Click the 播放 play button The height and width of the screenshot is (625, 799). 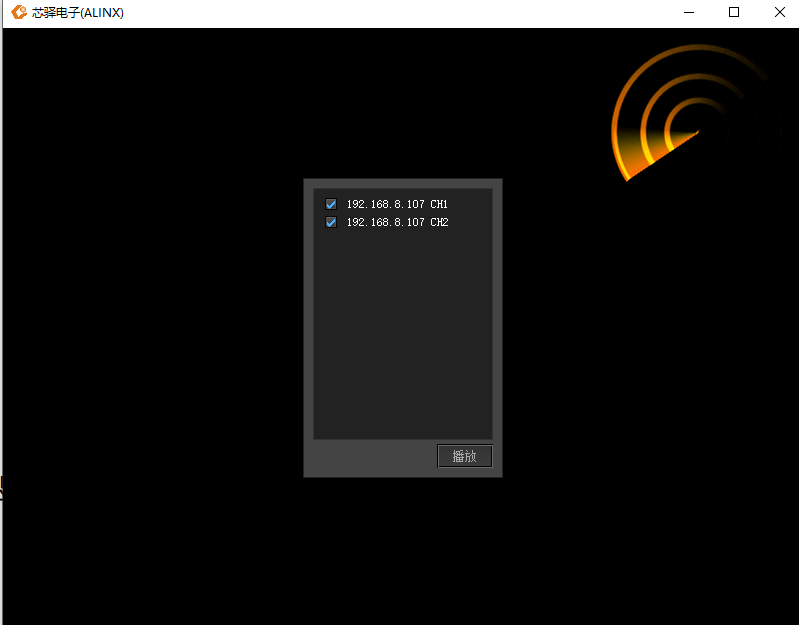465,456
